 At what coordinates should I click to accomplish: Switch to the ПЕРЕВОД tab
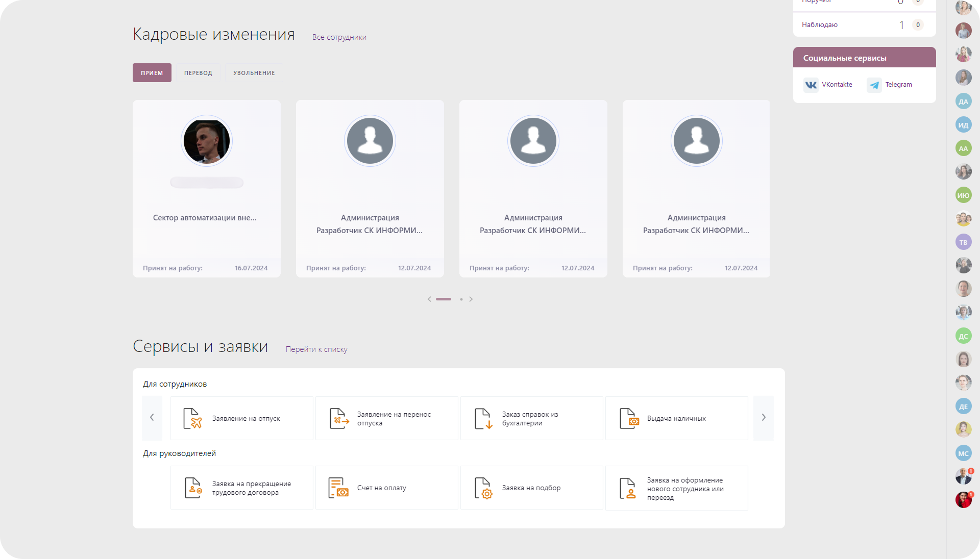click(x=198, y=73)
